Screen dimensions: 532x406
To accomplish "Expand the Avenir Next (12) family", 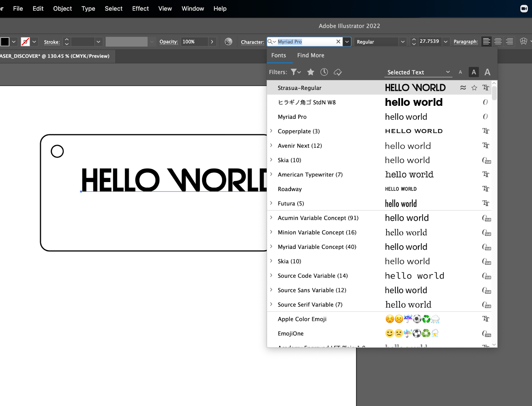I will point(271,145).
